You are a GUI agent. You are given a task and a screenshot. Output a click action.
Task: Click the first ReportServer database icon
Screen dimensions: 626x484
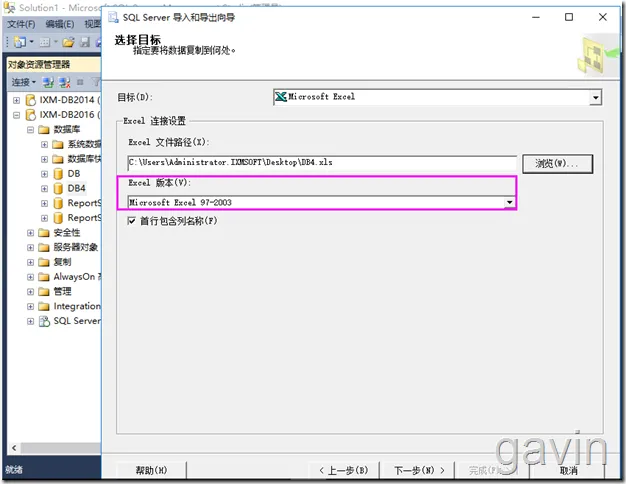58,203
